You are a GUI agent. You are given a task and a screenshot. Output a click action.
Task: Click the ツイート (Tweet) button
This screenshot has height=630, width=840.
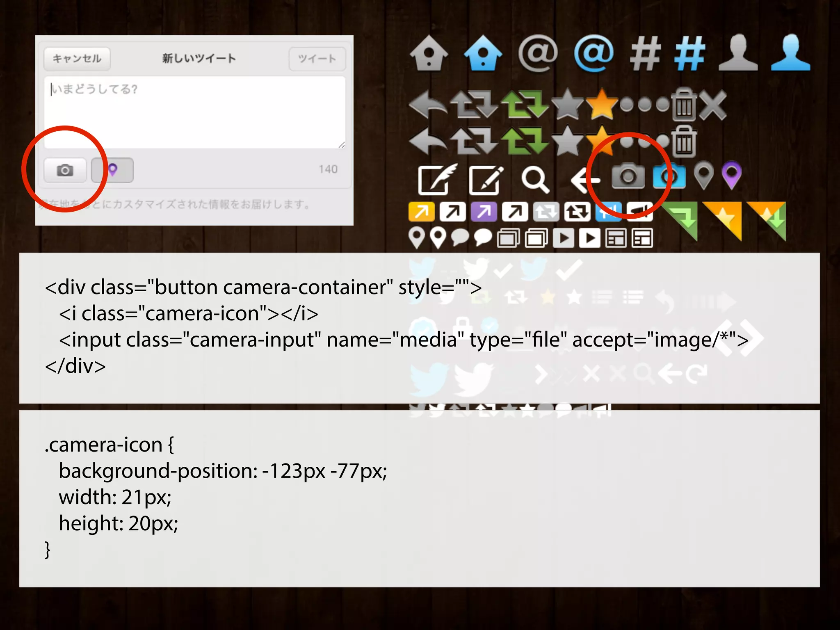coord(317,59)
